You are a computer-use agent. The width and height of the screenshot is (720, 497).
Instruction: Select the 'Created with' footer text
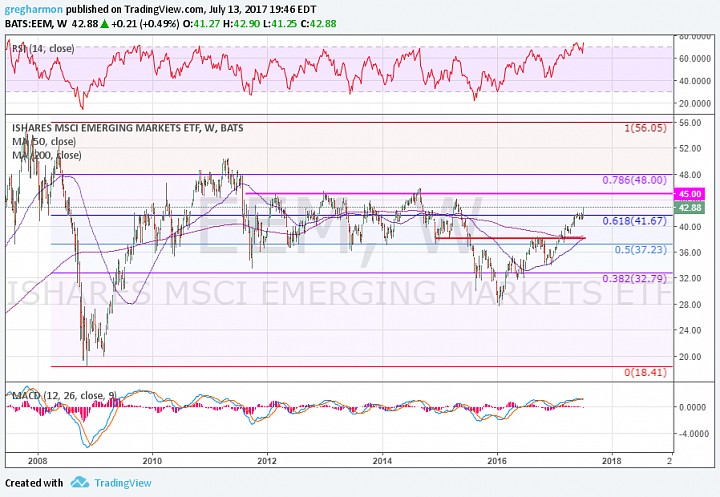coord(34,483)
